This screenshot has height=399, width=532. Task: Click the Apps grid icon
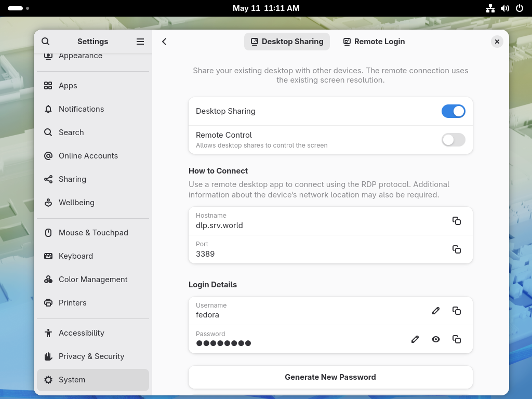[x=48, y=86]
